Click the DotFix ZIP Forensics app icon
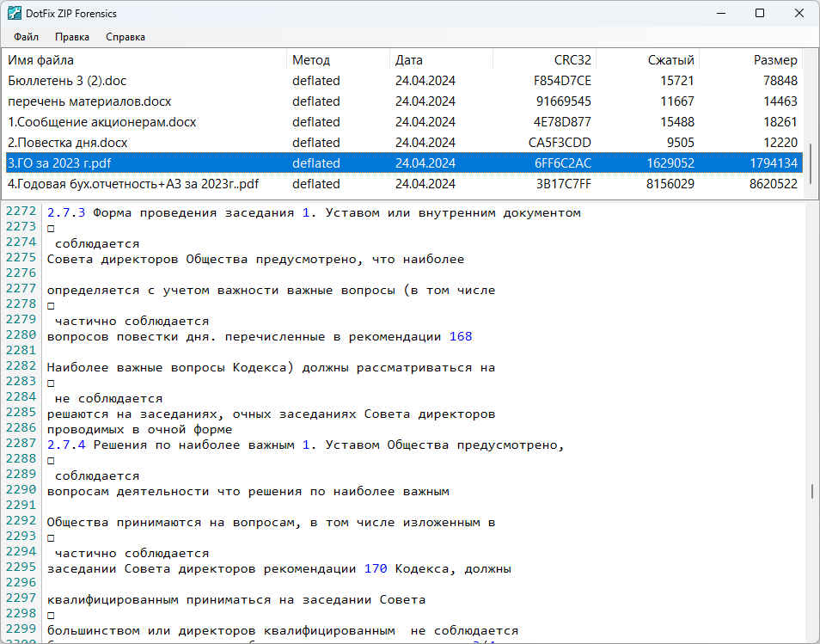 (x=14, y=13)
